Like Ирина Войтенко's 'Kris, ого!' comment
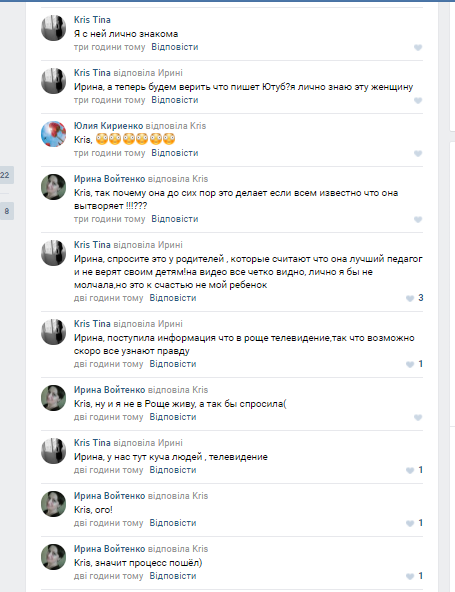Image resolution: width=455 pixels, height=592 pixels. tap(414, 523)
